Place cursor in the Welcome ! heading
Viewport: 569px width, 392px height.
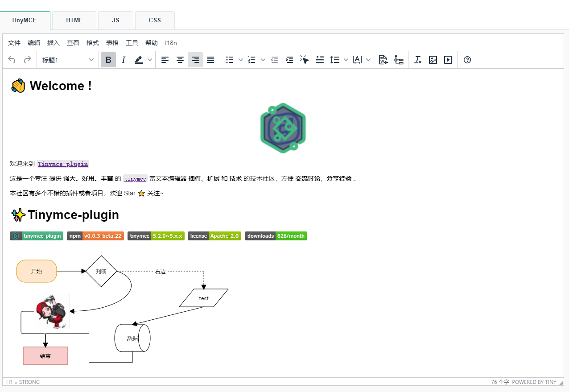click(x=60, y=86)
